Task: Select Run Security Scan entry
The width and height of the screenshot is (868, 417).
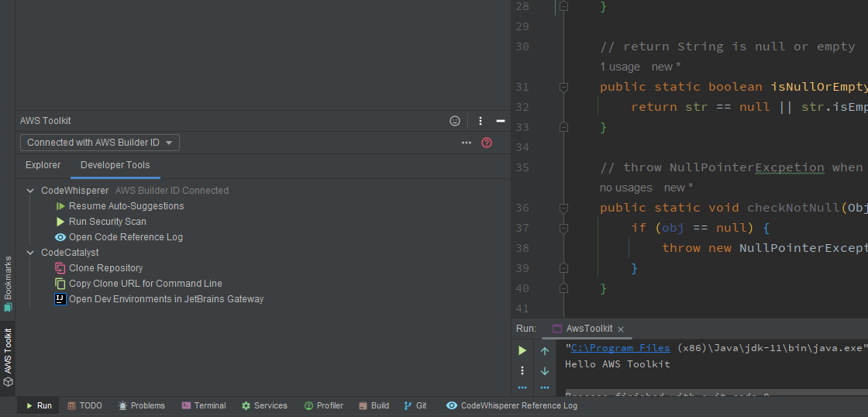Action: (x=108, y=222)
